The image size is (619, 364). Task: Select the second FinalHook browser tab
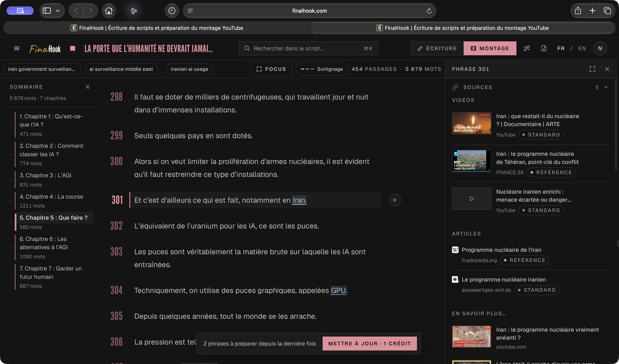pyautogui.click(x=462, y=28)
